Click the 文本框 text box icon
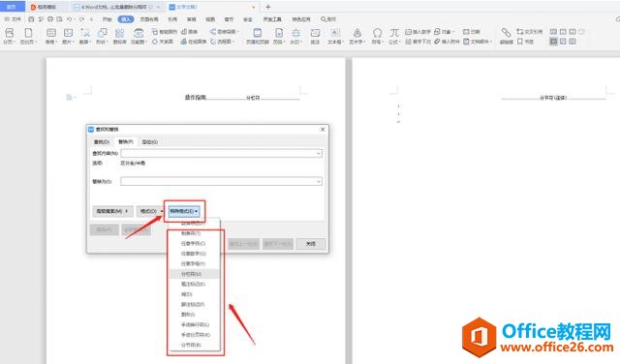The image size is (620, 364). click(335, 33)
